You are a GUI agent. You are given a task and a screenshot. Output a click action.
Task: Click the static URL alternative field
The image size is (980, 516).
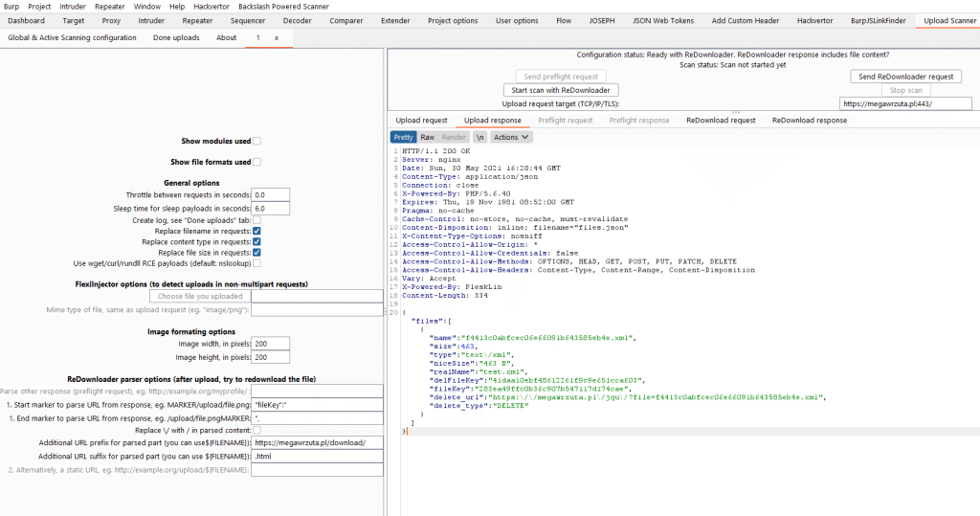tap(317, 470)
